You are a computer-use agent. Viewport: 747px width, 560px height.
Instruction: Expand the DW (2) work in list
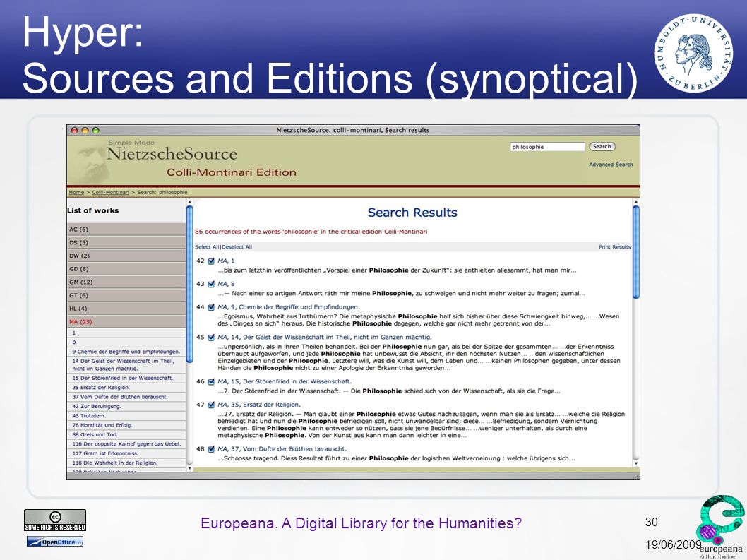pyautogui.click(x=126, y=256)
